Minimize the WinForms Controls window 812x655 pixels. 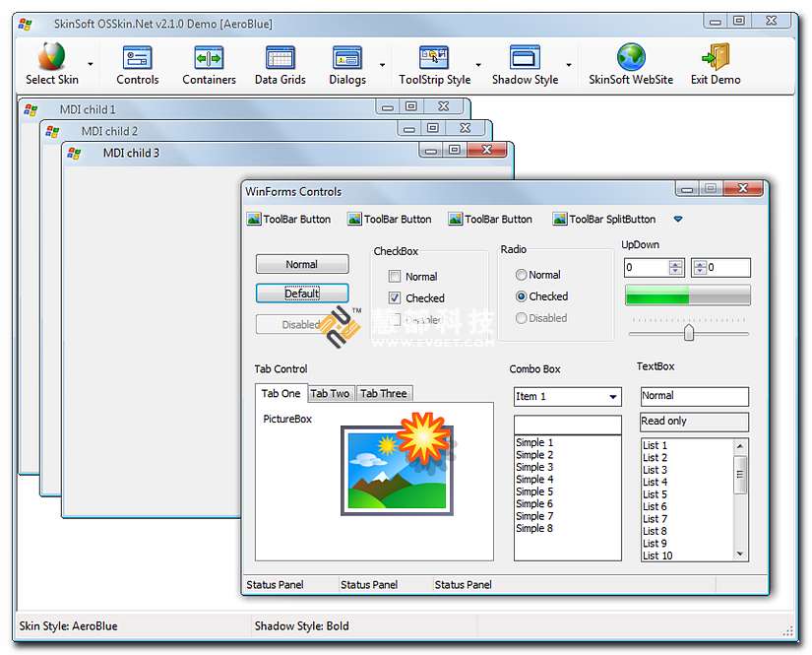[687, 189]
